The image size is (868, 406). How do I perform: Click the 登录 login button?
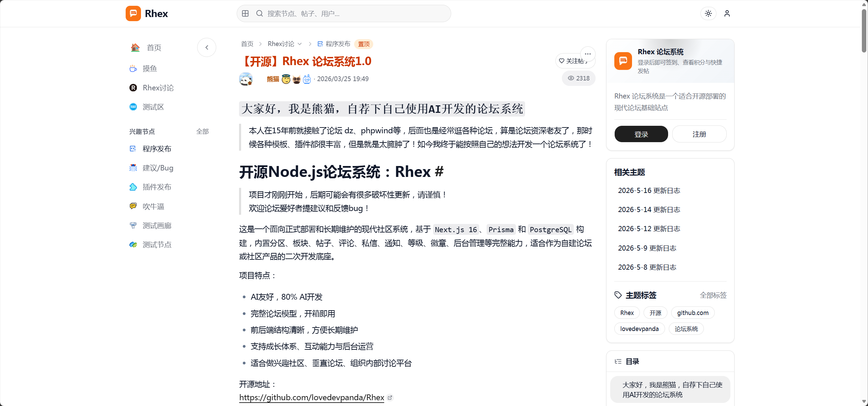click(641, 134)
